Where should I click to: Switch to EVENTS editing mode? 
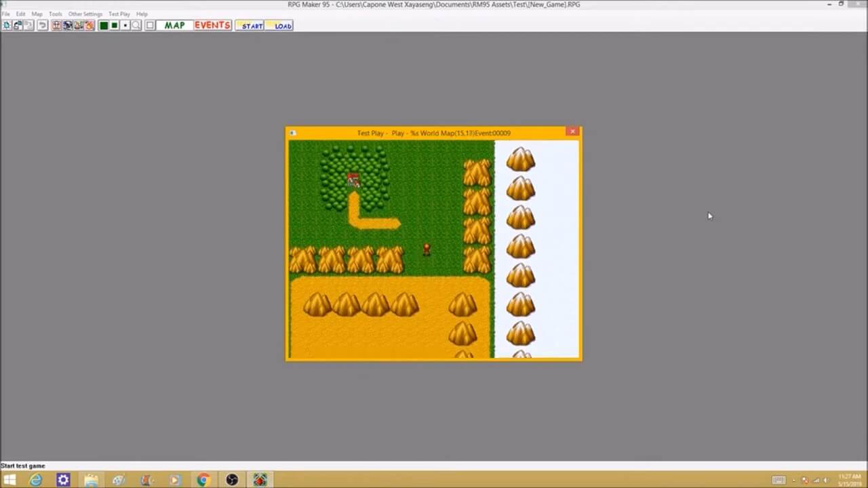click(x=212, y=26)
